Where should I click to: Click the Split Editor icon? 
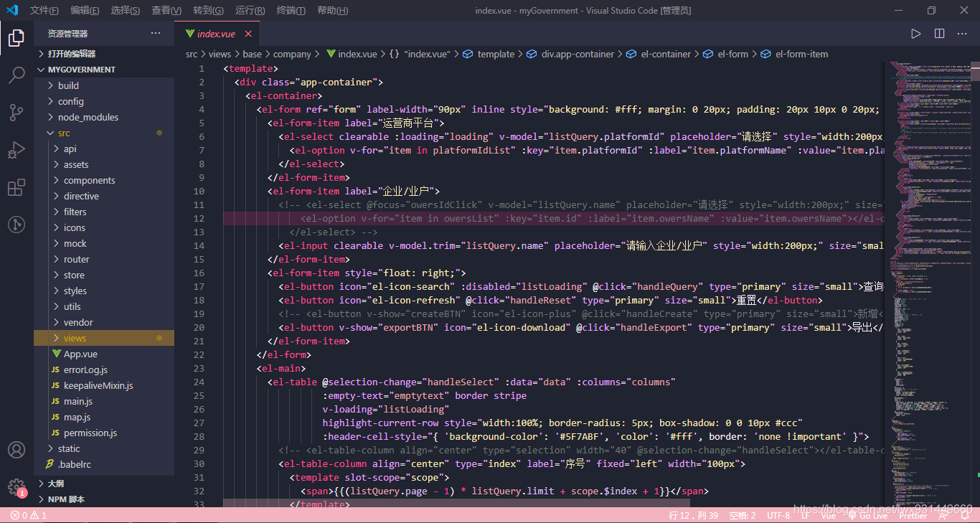[x=939, y=34]
